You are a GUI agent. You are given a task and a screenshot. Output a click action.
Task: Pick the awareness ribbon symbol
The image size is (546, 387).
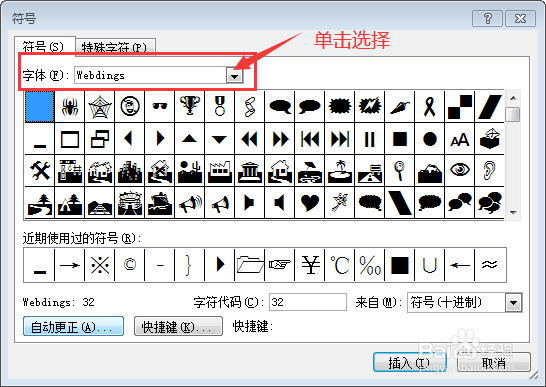[x=430, y=107]
